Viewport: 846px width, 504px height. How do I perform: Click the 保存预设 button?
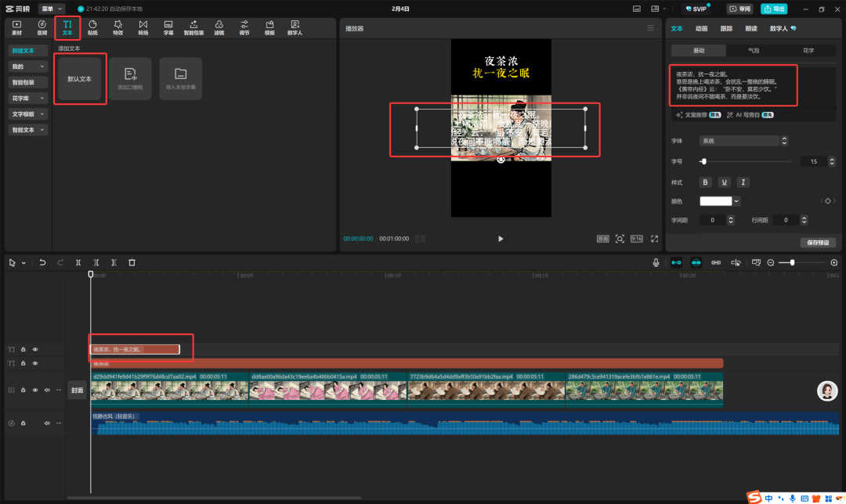click(817, 243)
